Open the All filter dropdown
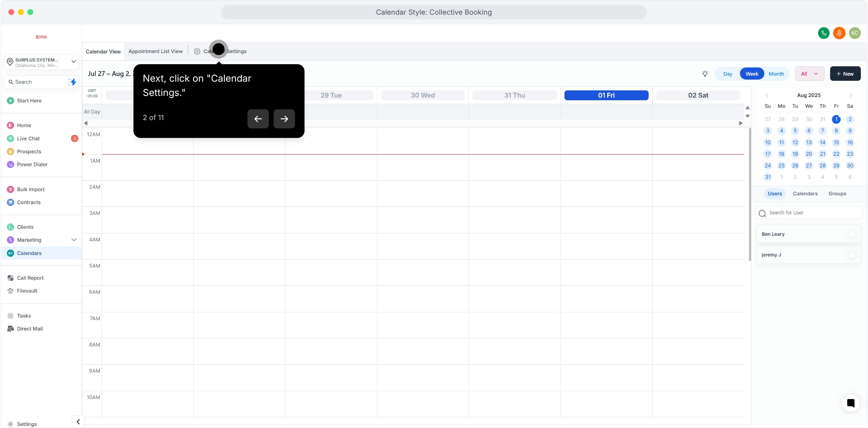 (x=809, y=74)
